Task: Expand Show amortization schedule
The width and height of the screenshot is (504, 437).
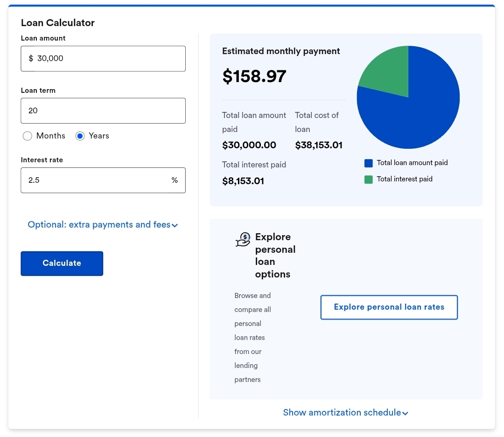Action: tap(345, 413)
